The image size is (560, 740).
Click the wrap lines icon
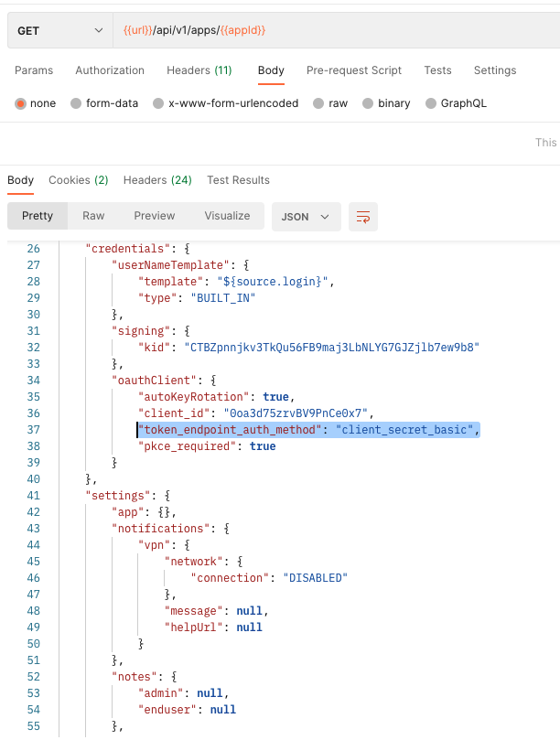[363, 217]
